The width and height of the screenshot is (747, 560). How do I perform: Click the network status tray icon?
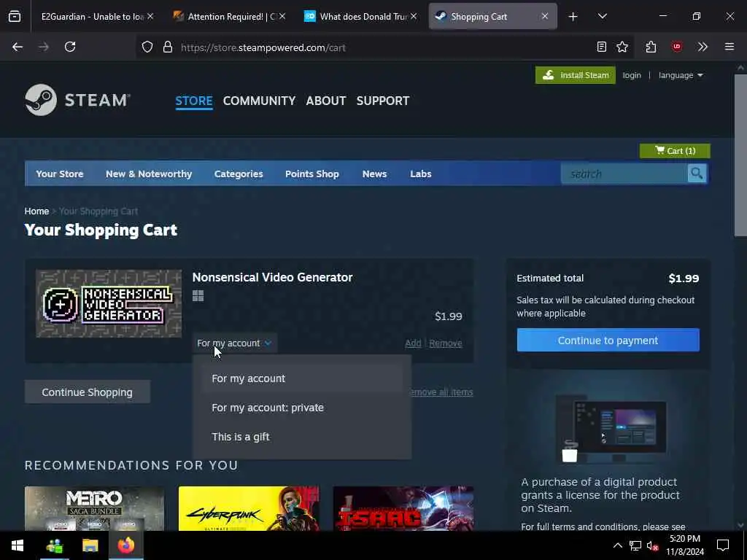635,545
